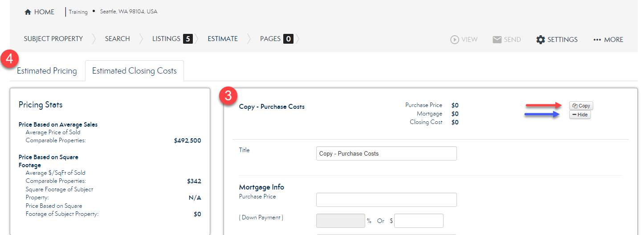Hide the Copy - Purchase Costs section

pos(580,115)
